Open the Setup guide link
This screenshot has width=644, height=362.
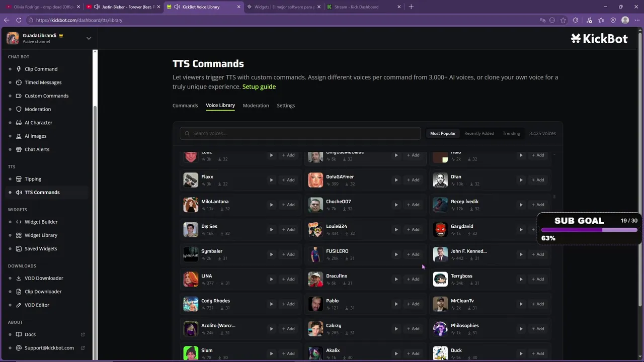(x=259, y=86)
